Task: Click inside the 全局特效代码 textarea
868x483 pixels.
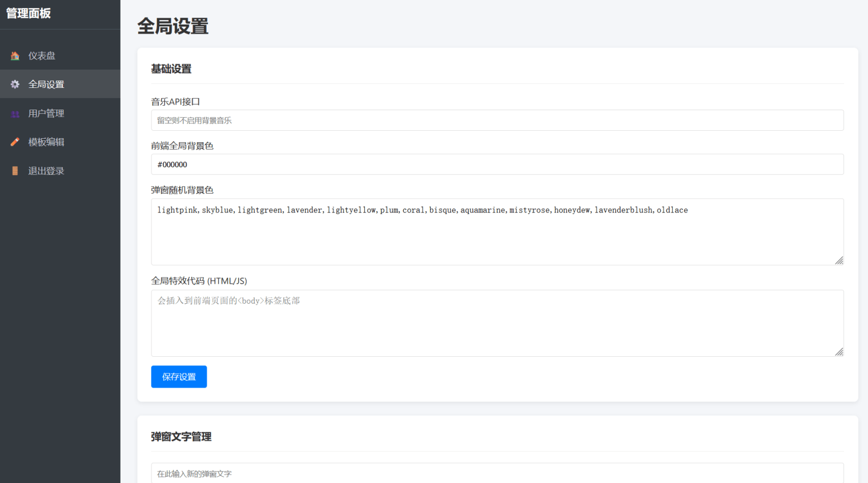Action: [497, 323]
